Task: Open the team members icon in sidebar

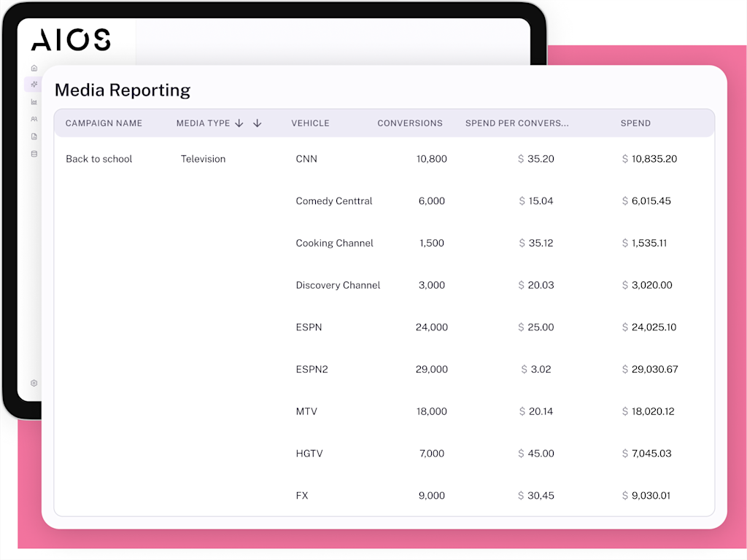Action: (x=34, y=119)
